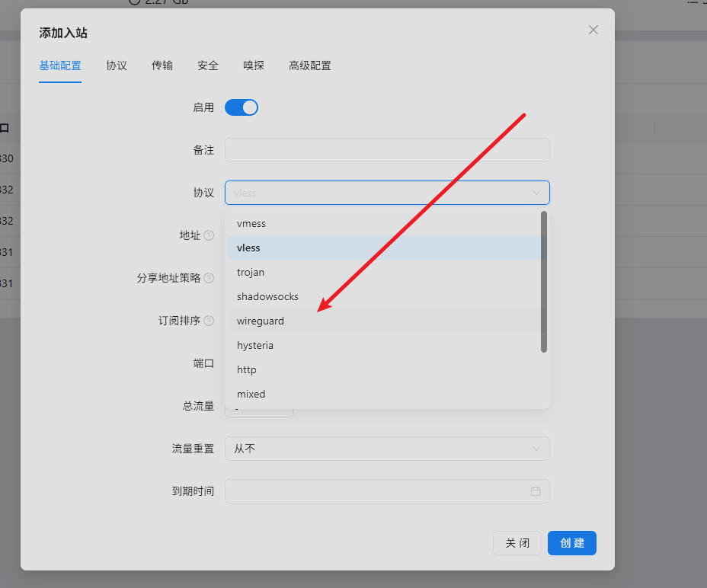Viewport: 707px width, 588px height.
Task: Collapse the 协议 dropdown via its arrow
Action: click(x=536, y=193)
